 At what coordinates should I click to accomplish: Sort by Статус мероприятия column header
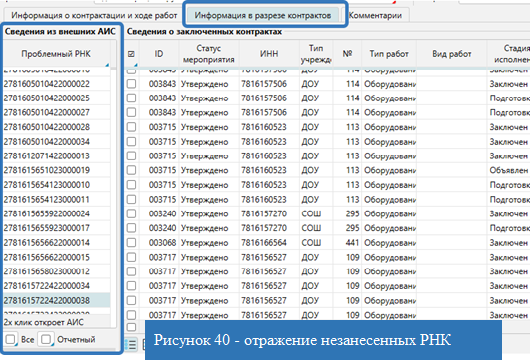tap(209, 54)
